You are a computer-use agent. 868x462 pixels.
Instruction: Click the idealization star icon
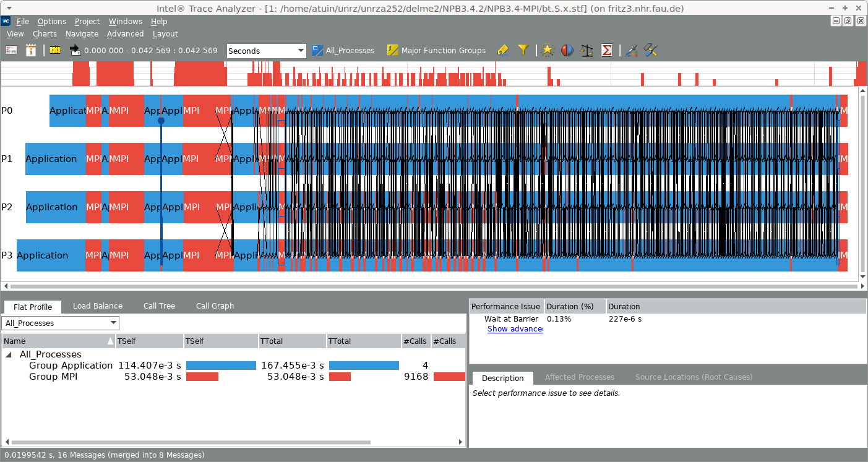coord(547,50)
